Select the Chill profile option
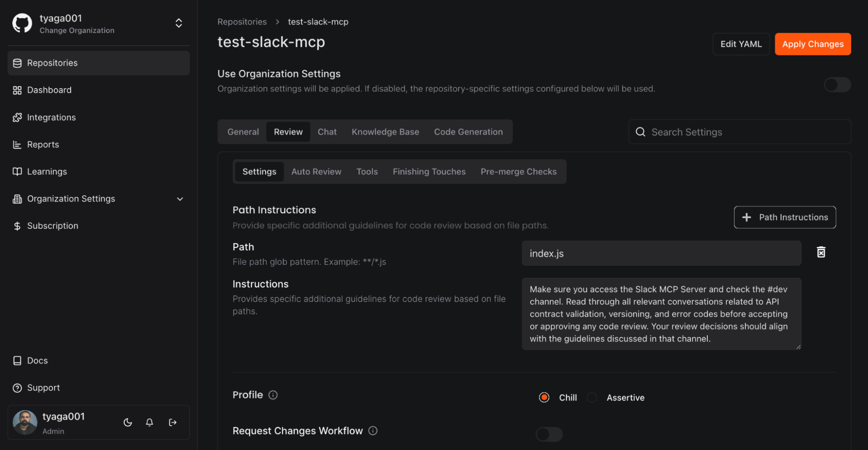Viewport: 868px width, 450px height. tap(544, 397)
